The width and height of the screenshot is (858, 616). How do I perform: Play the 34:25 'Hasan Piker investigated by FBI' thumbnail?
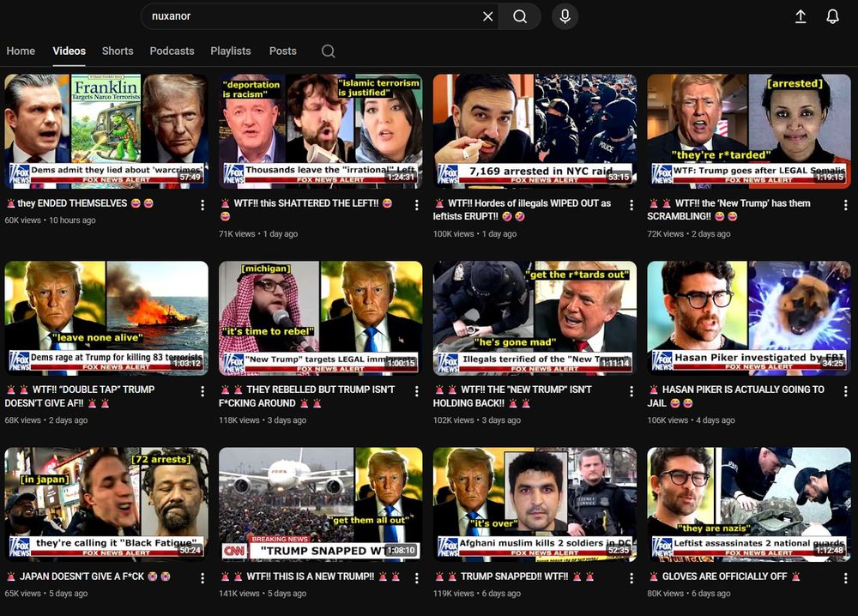749,317
